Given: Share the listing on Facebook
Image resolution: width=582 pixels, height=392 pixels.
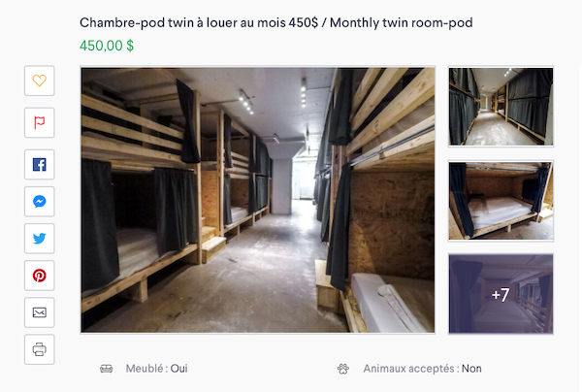Looking at the screenshot, I should pyautogui.click(x=40, y=164).
